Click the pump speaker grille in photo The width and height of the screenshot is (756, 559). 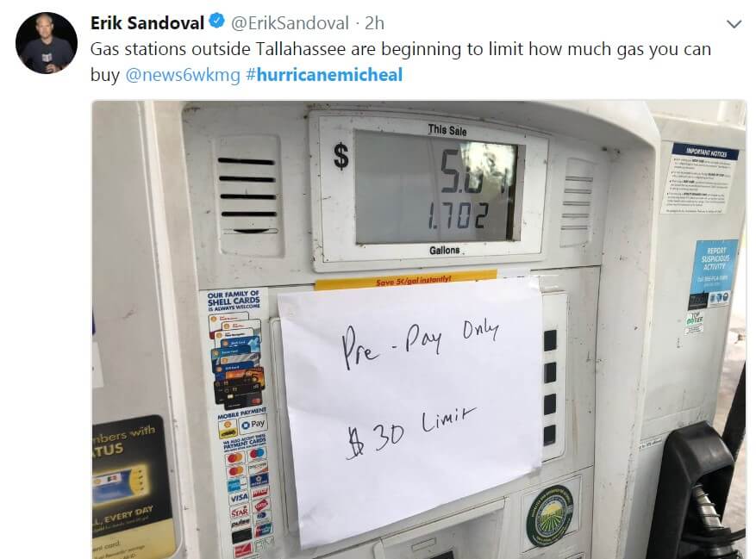[247, 195]
